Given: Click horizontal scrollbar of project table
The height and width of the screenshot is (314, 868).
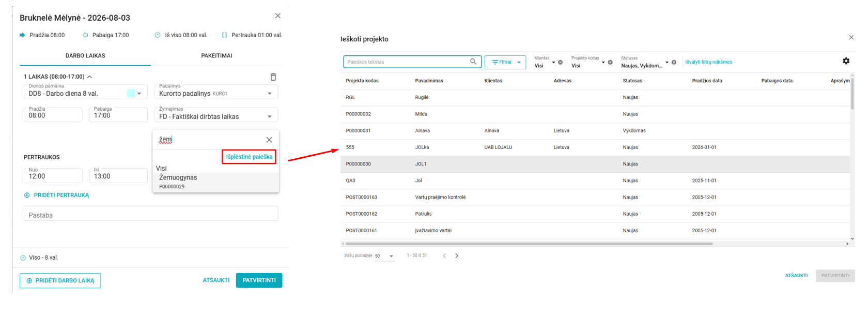Looking at the screenshot, I should point(529,244).
